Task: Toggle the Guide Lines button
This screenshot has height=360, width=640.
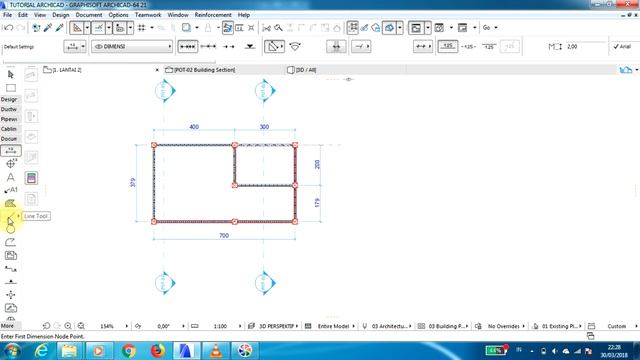Action: coord(76,28)
